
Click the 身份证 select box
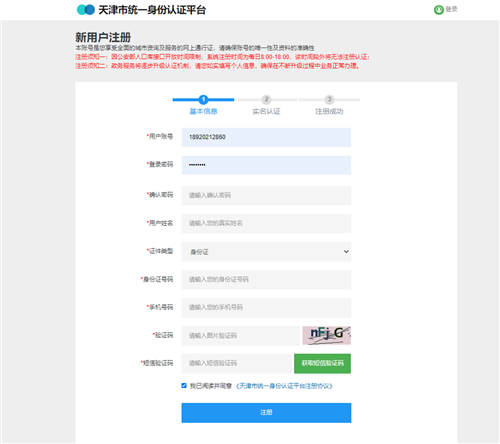tap(266, 251)
